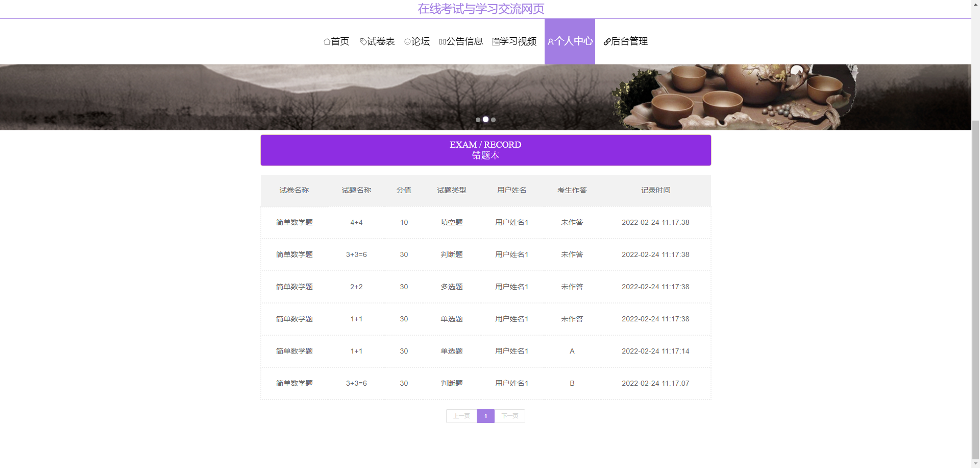Click the 试题名称 column header
Screen dimensions: 980x468
(356, 190)
